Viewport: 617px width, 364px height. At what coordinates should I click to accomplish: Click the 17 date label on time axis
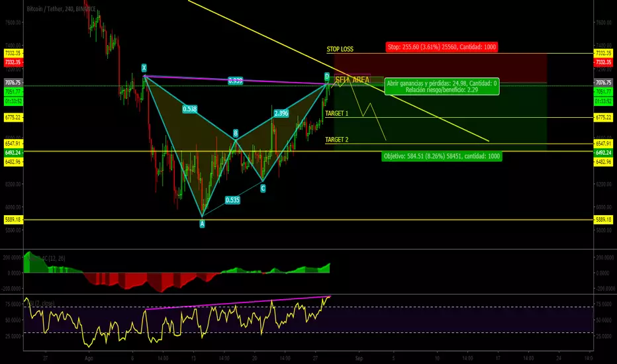click(x=498, y=359)
